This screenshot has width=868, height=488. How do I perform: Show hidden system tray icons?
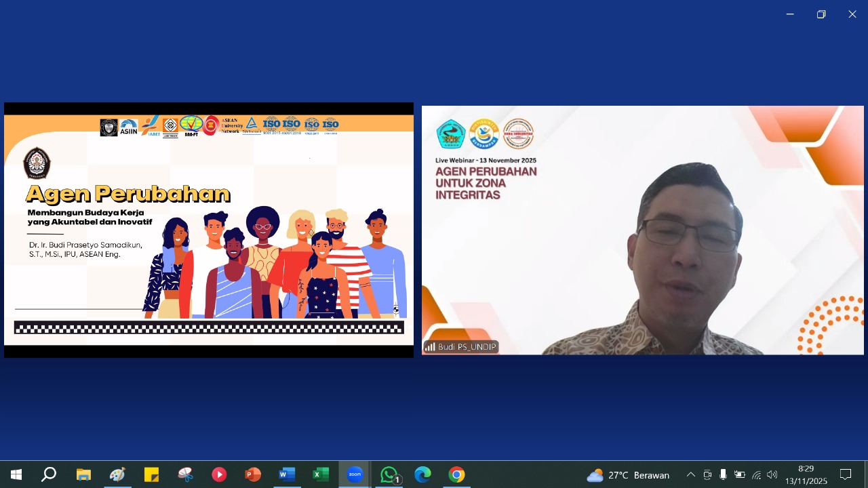pyautogui.click(x=690, y=474)
